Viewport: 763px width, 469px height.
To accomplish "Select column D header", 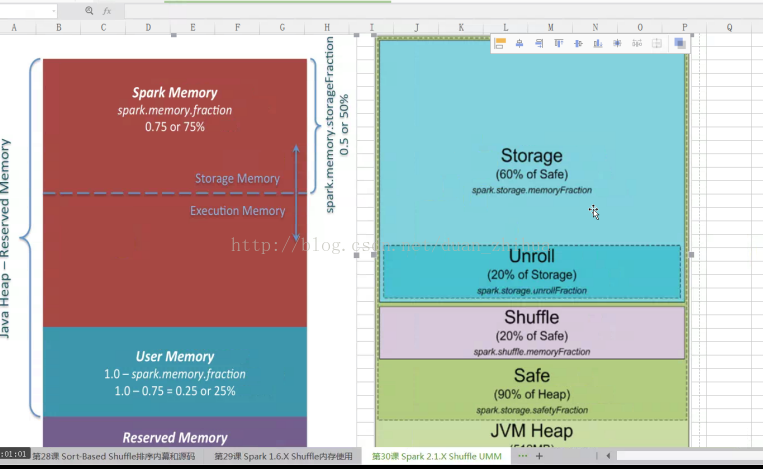I will 148,28.
